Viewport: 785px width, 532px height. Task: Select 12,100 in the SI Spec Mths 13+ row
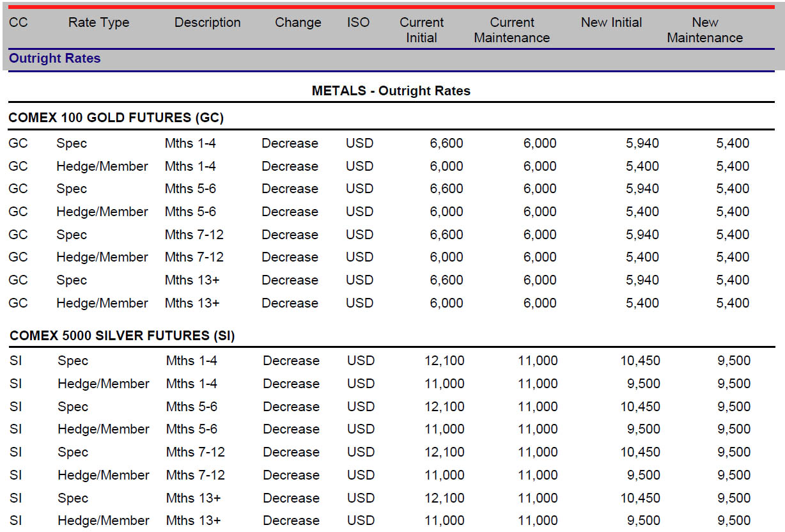[x=445, y=498]
